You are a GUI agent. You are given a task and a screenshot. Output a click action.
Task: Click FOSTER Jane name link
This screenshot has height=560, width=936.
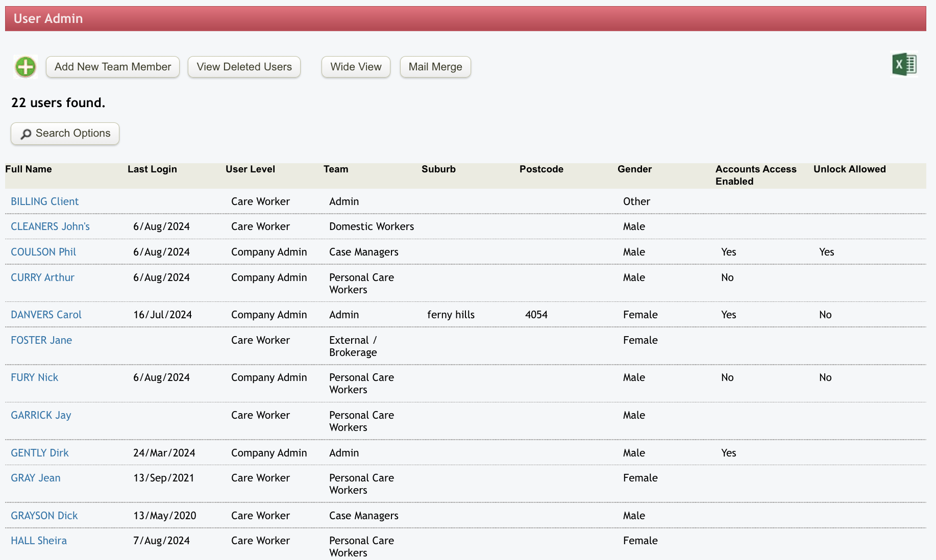[41, 340]
